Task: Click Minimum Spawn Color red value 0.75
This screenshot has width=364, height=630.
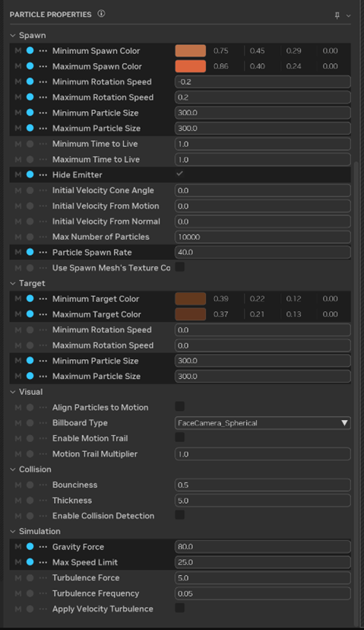Action: [x=221, y=51]
